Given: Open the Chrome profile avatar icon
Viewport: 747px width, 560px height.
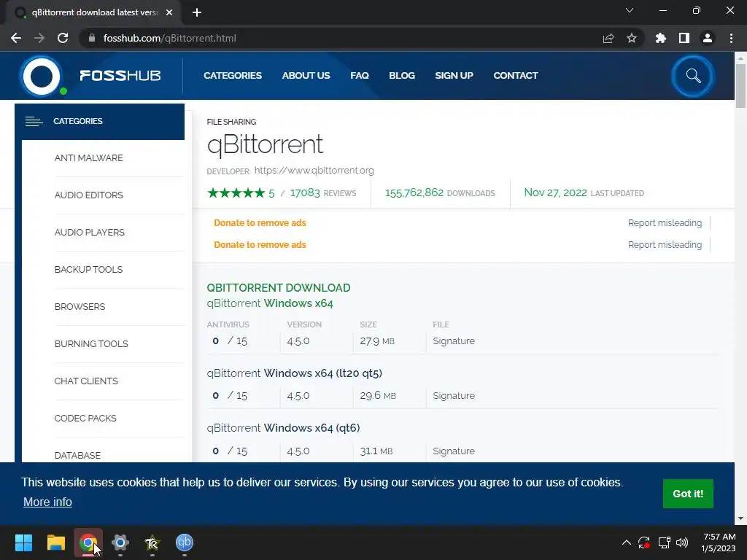Looking at the screenshot, I should (708, 38).
